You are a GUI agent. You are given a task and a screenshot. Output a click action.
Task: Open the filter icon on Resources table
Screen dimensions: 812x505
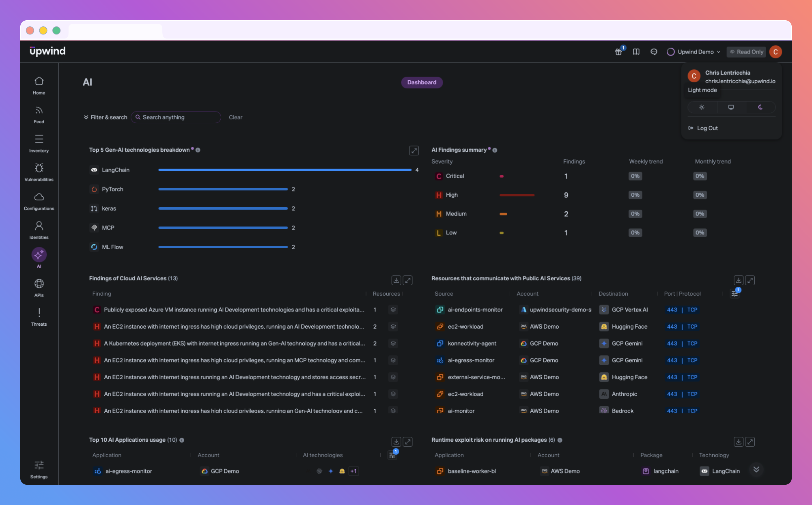(734, 293)
